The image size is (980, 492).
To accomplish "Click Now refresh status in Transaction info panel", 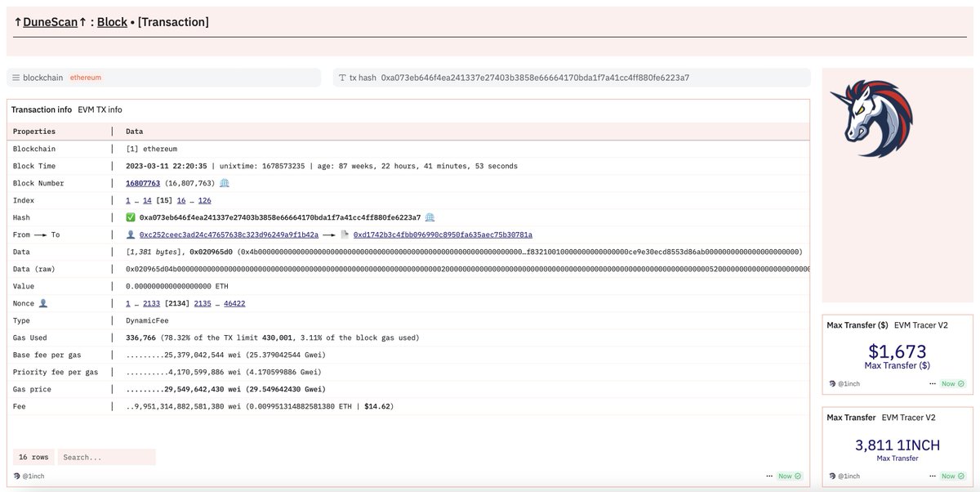I will [791, 476].
